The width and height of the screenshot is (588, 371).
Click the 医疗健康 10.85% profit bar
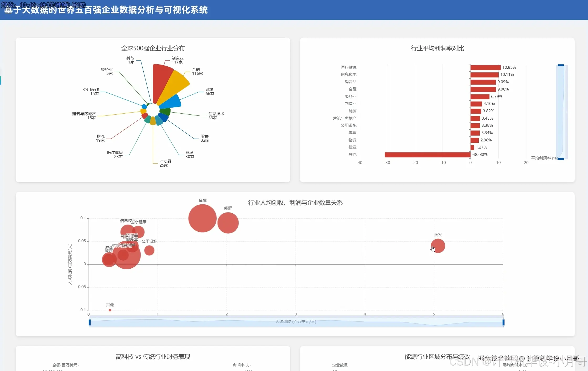click(x=485, y=67)
